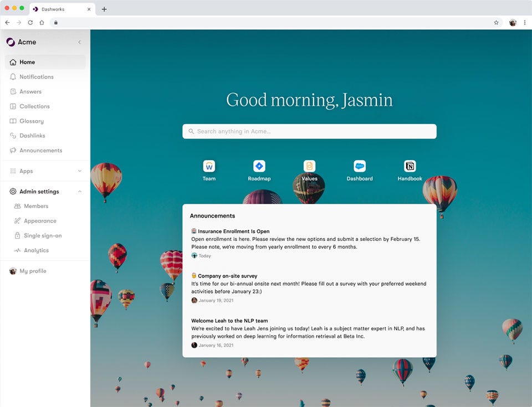This screenshot has height=407, width=532.
Task: Click the address bar lock icon
Action: (56, 22)
